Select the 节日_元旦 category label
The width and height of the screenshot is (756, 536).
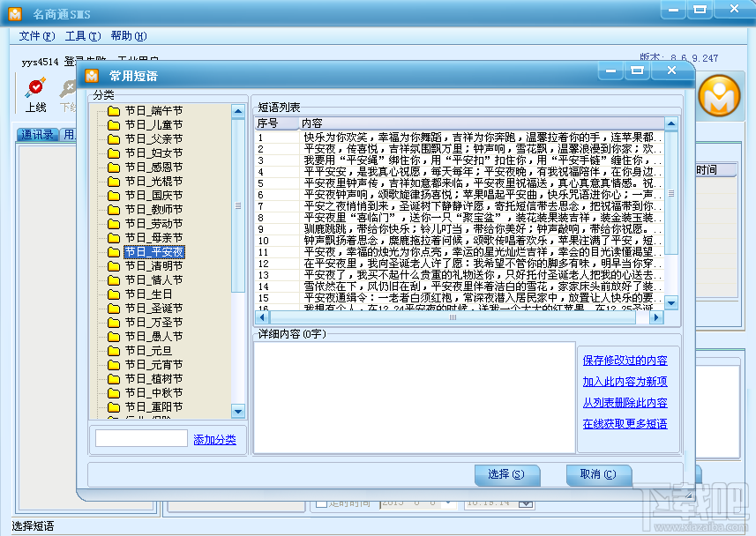click(x=148, y=350)
